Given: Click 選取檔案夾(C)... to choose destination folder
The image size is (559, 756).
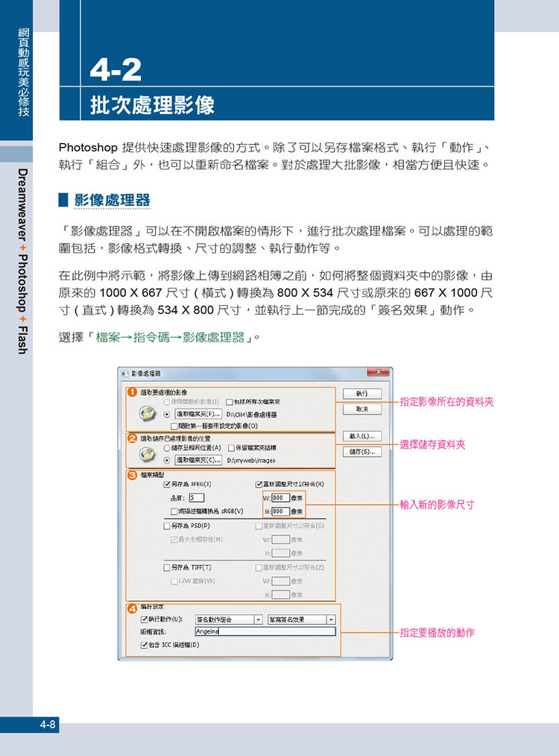Looking at the screenshot, I should click(198, 460).
